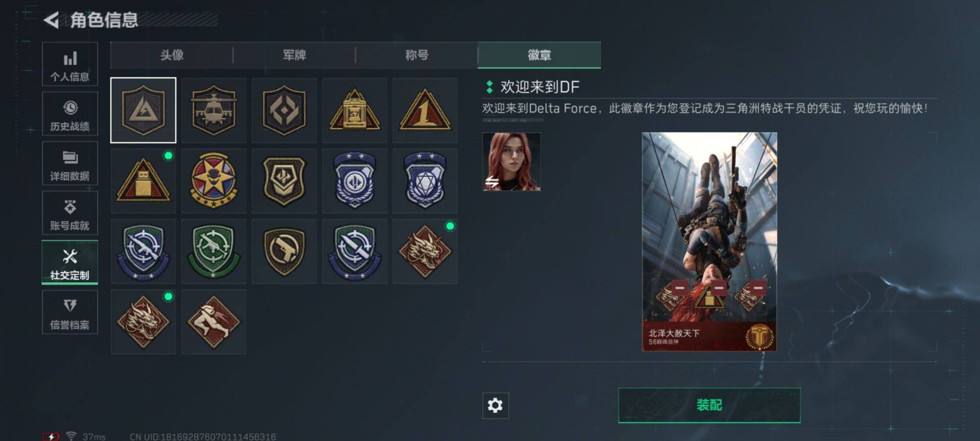The width and height of the screenshot is (980, 441).
Task: Pick the red triangle number 1 badge
Action: coord(425,110)
